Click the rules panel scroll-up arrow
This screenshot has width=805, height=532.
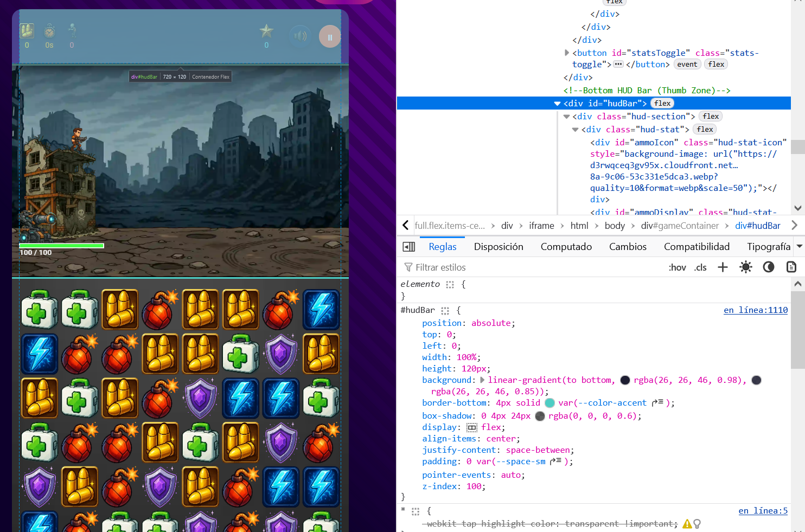click(x=798, y=284)
